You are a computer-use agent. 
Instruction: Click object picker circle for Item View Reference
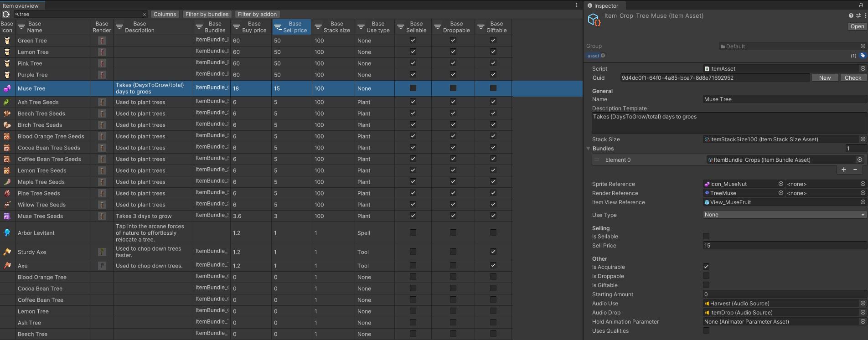[863, 202]
